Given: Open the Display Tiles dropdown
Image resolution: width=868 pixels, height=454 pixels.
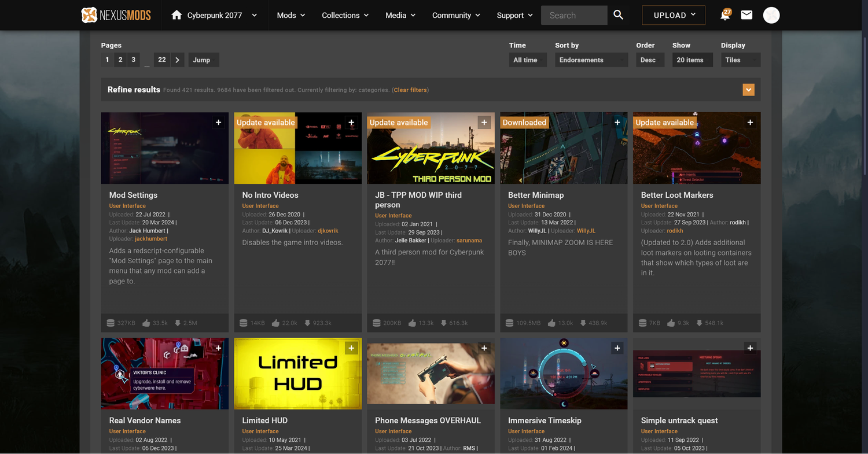Looking at the screenshot, I should [x=740, y=60].
